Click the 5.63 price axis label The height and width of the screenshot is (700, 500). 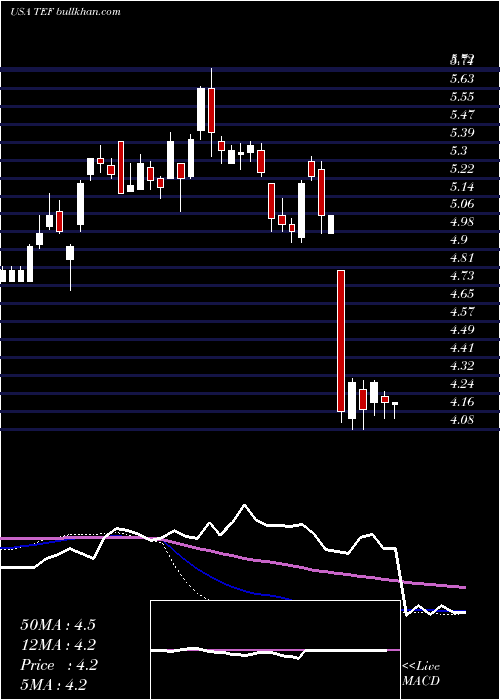(462, 79)
